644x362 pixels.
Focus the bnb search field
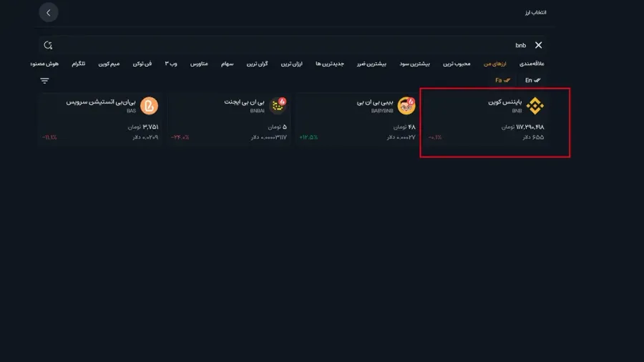point(292,45)
